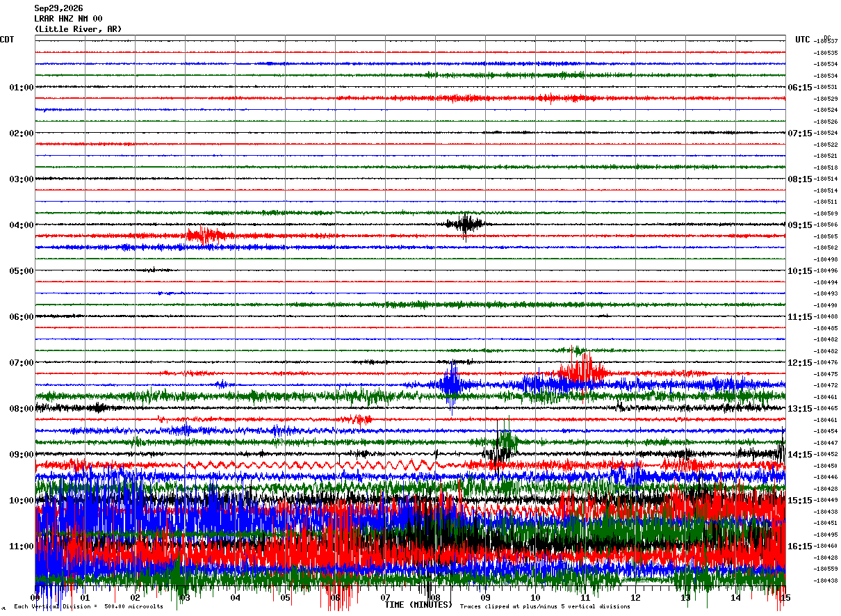Screen dimensions: 841x616
Task: Click the black seismic burst on the 04:00 trace
Action: [465, 224]
